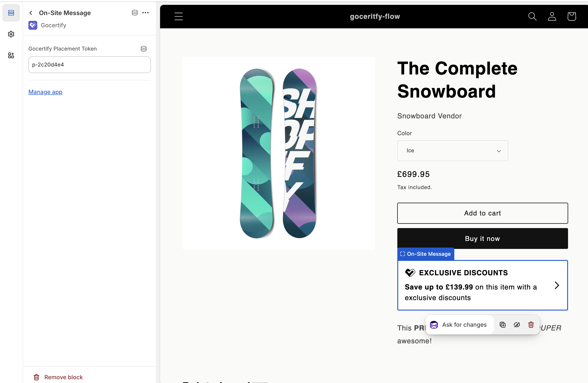Open the shopping cart icon
The height and width of the screenshot is (383, 588).
click(571, 17)
